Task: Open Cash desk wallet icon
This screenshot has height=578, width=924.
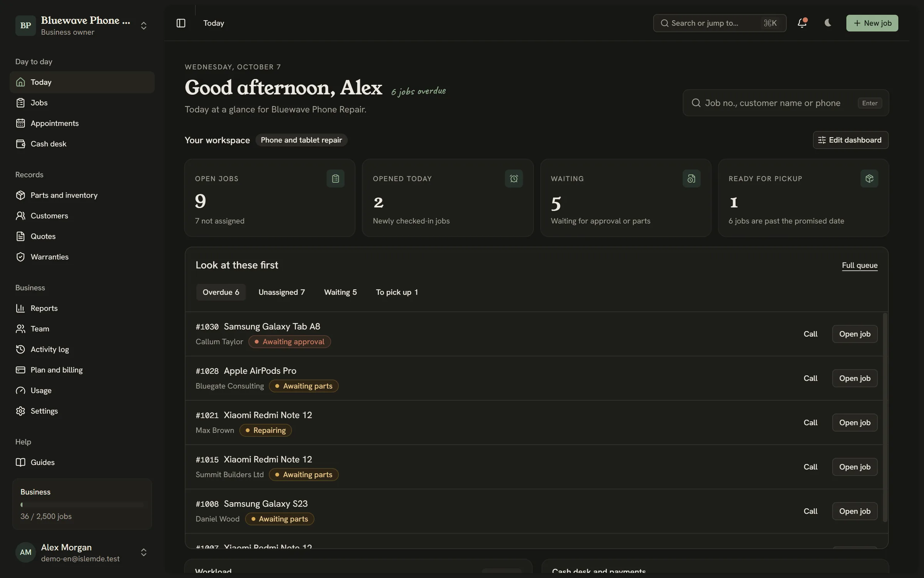Action: tap(20, 144)
